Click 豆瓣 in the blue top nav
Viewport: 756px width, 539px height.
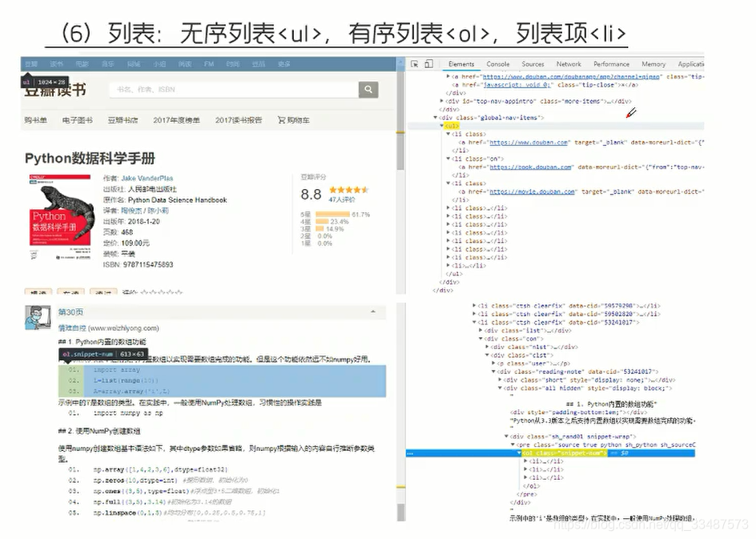pos(31,63)
